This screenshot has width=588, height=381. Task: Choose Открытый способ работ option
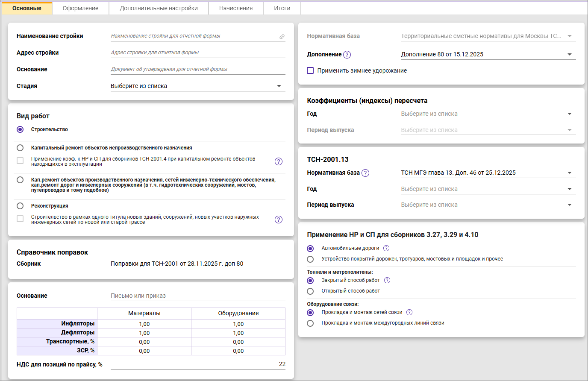310,291
